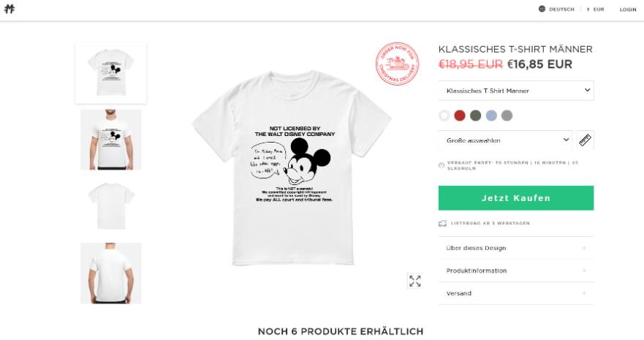Screen dimensions: 644x340
Task: Open the size guide ruler icon
Action: tap(585, 140)
